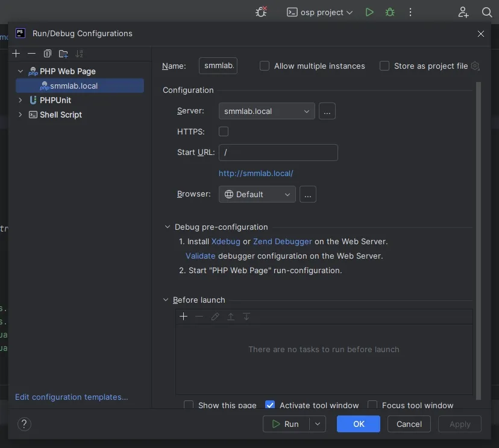Image resolution: width=499 pixels, height=448 pixels.
Task: Add new run configuration with plus icon
Action: tap(16, 54)
